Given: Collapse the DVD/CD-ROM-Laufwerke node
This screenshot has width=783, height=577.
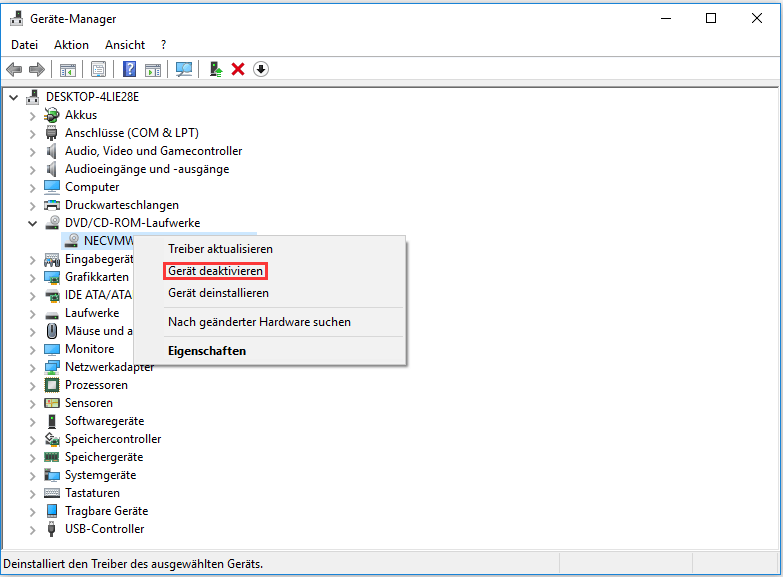Looking at the screenshot, I should [x=33, y=223].
